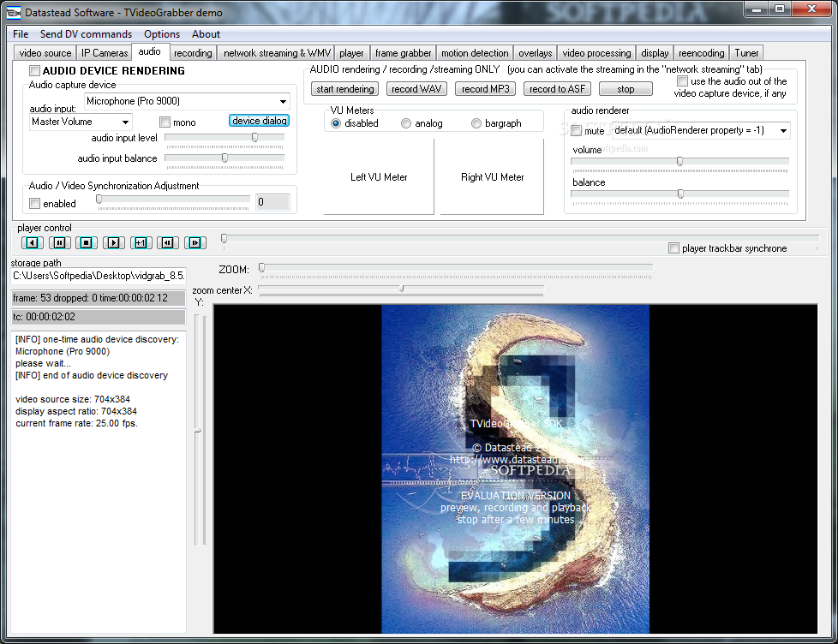Click the audio renderer volume slider
This screenshot has height=644, width=838.
679,161
